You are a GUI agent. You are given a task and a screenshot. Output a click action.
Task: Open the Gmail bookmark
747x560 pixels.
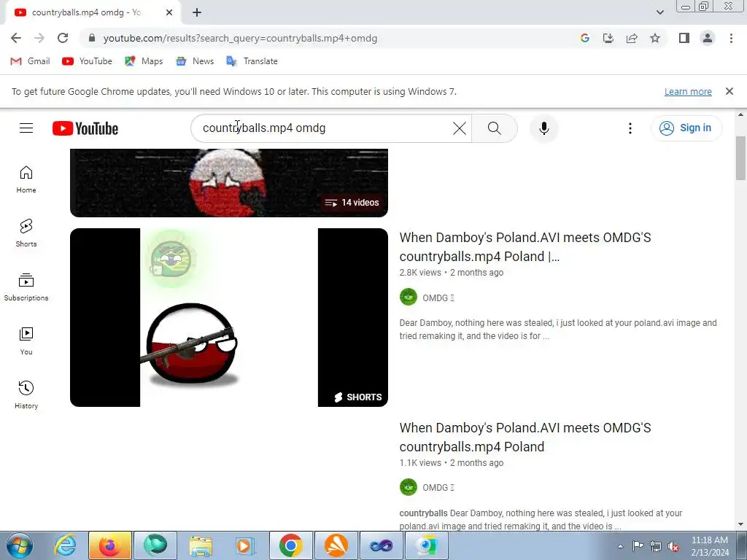(31, 61)
